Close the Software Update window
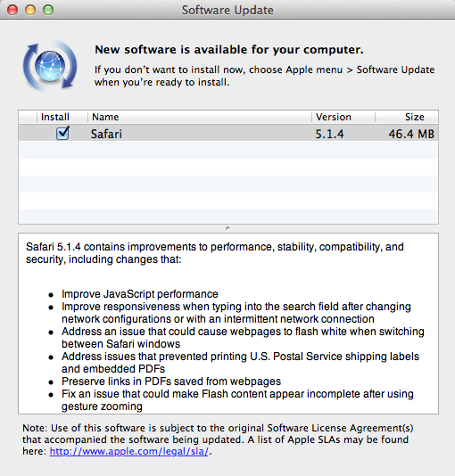 point(12,10)
